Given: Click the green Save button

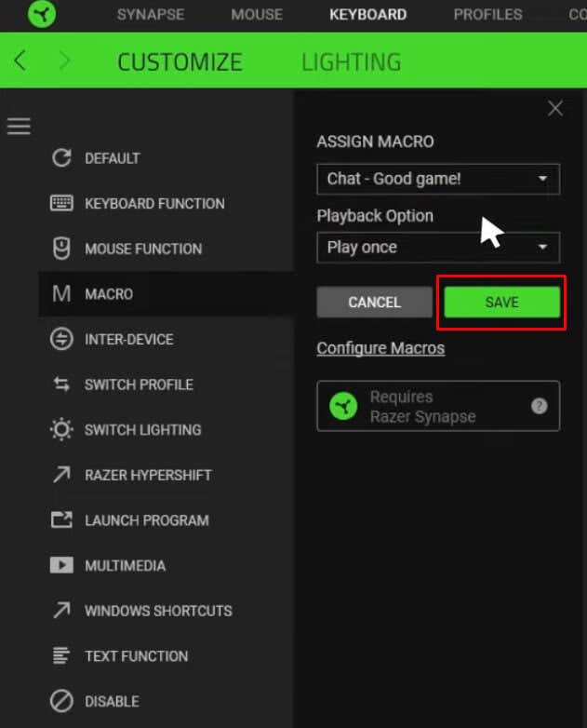Looking at the screenshot, I should click(501, 302).
